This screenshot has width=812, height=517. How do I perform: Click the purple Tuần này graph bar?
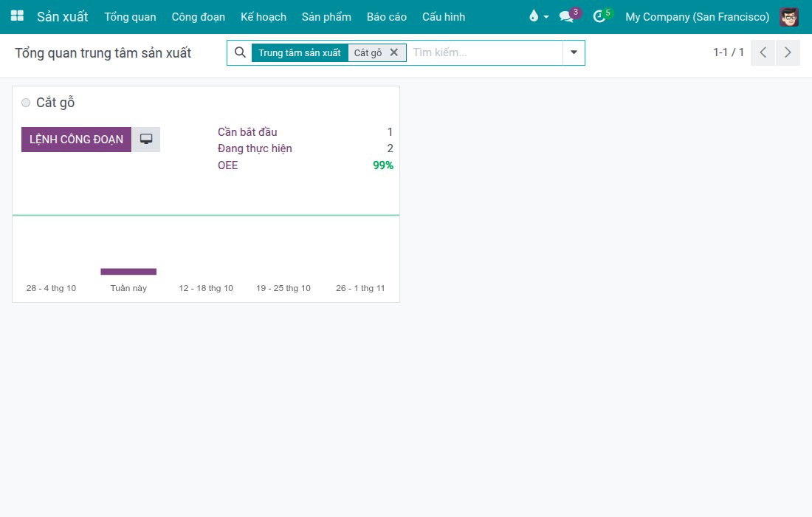[x=128, y=272]
